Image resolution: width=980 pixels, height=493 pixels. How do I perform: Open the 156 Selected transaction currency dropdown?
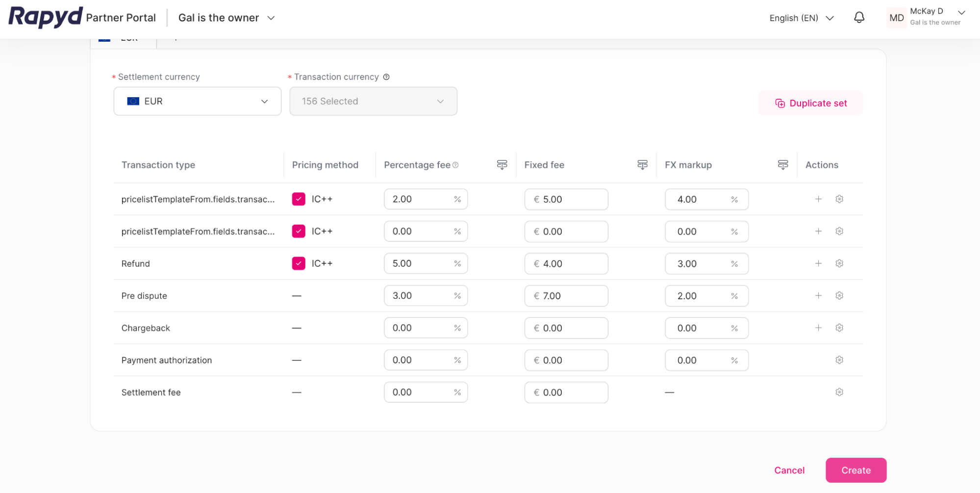pos(373,101)
